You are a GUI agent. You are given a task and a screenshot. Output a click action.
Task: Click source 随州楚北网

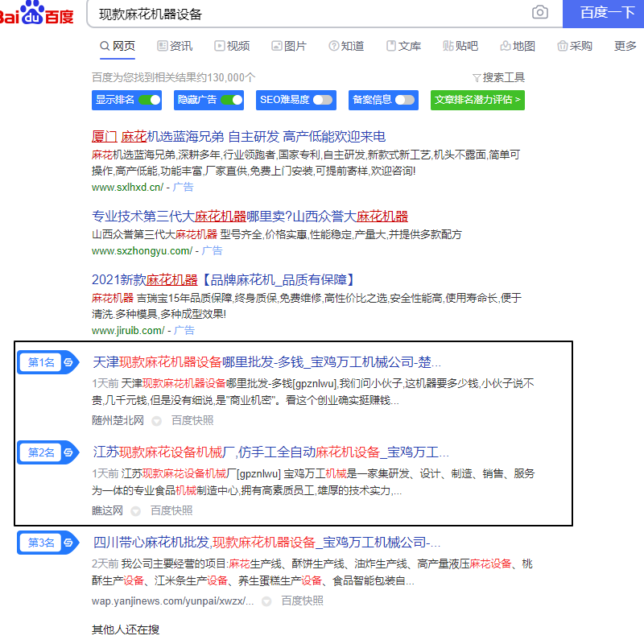[118, 420]
